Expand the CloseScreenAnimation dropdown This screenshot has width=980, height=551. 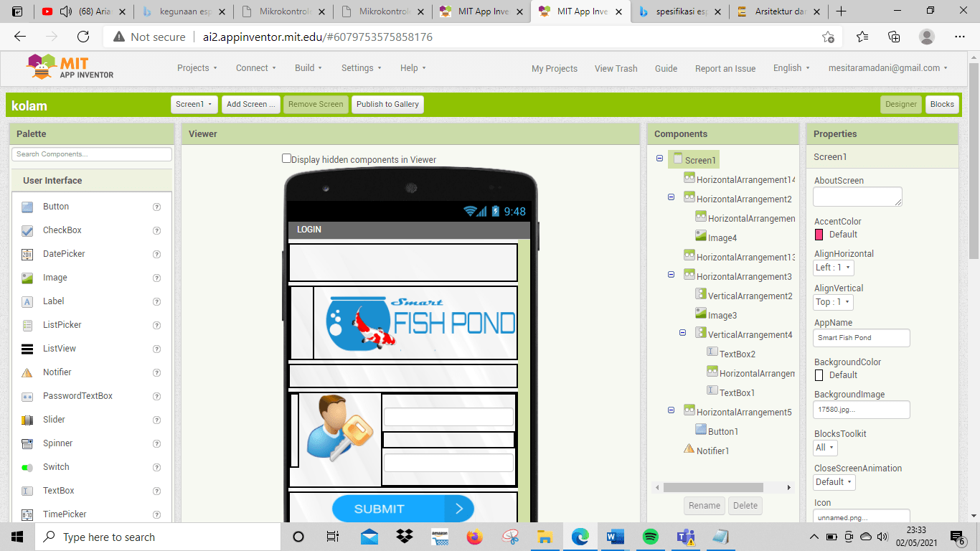834,482
